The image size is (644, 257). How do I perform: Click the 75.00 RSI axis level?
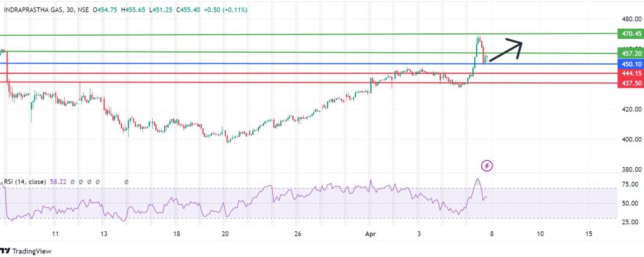coord(631,184)
